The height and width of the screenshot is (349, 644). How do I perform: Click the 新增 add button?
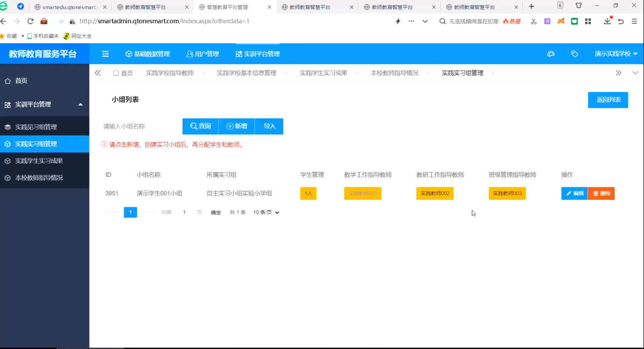tap(237, 126)
